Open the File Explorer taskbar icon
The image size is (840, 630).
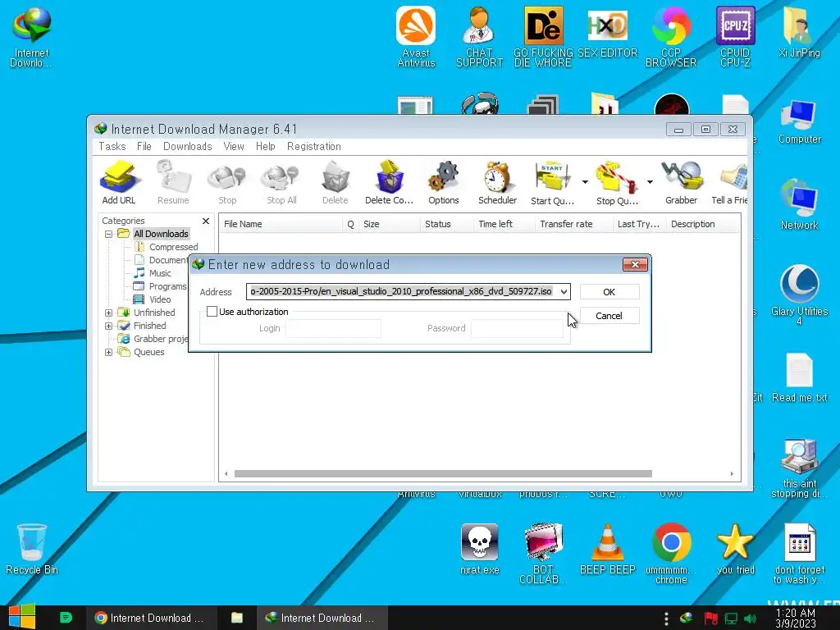pyautogui.click(x=237, y=618)
